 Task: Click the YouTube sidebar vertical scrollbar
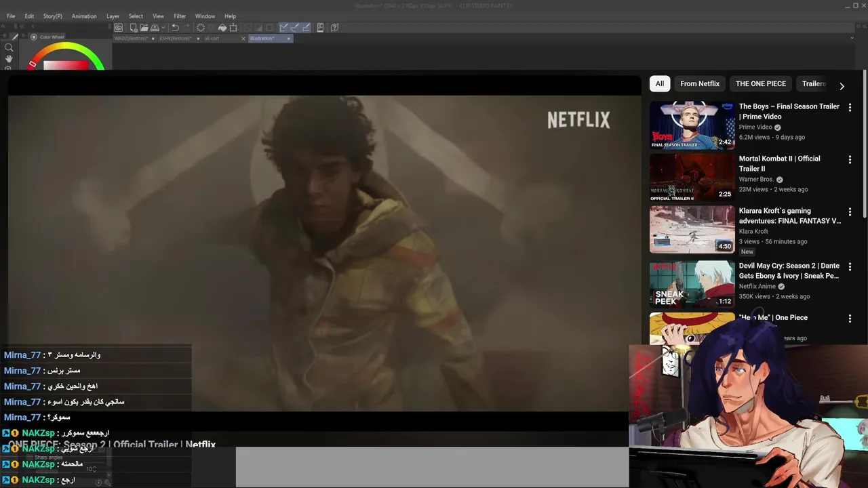pos(865,144)
